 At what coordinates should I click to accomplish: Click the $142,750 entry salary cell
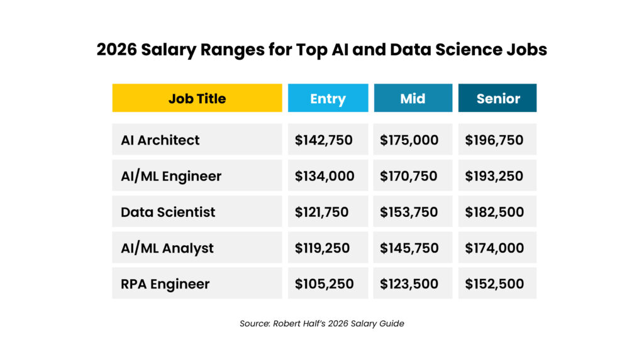coord(328,140)
